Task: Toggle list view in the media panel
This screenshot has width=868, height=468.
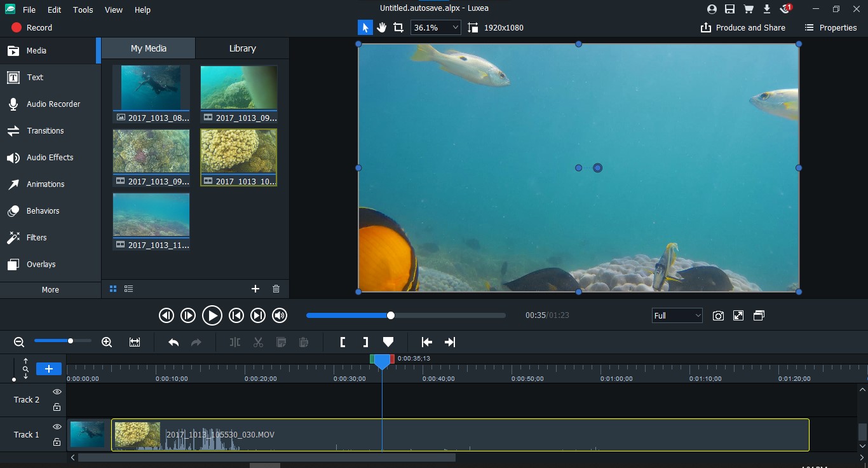Action: tap(128, 289)
